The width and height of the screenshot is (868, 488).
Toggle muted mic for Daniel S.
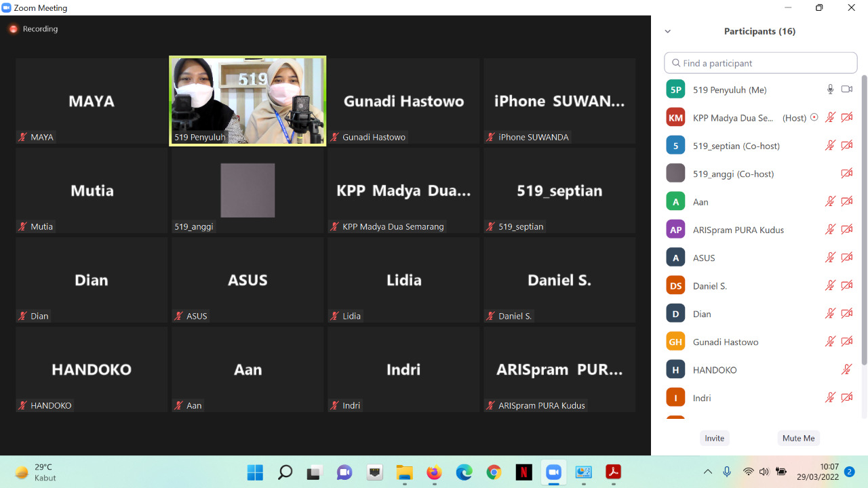[x=830, y=286]
